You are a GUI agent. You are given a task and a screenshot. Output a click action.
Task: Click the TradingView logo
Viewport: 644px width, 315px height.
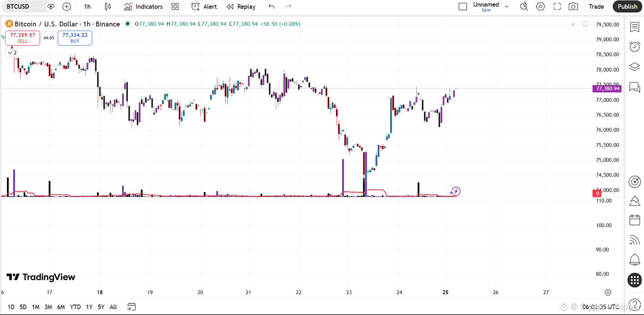[41, 277]
